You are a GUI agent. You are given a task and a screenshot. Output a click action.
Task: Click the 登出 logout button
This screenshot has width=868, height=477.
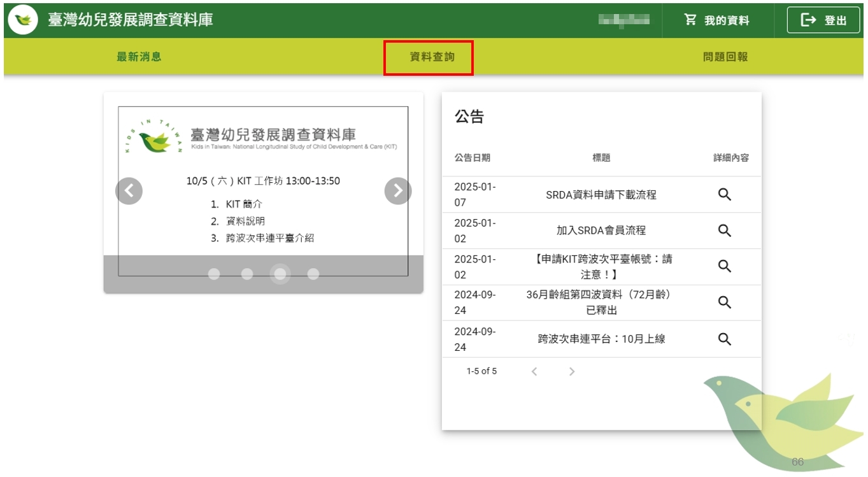823,20
